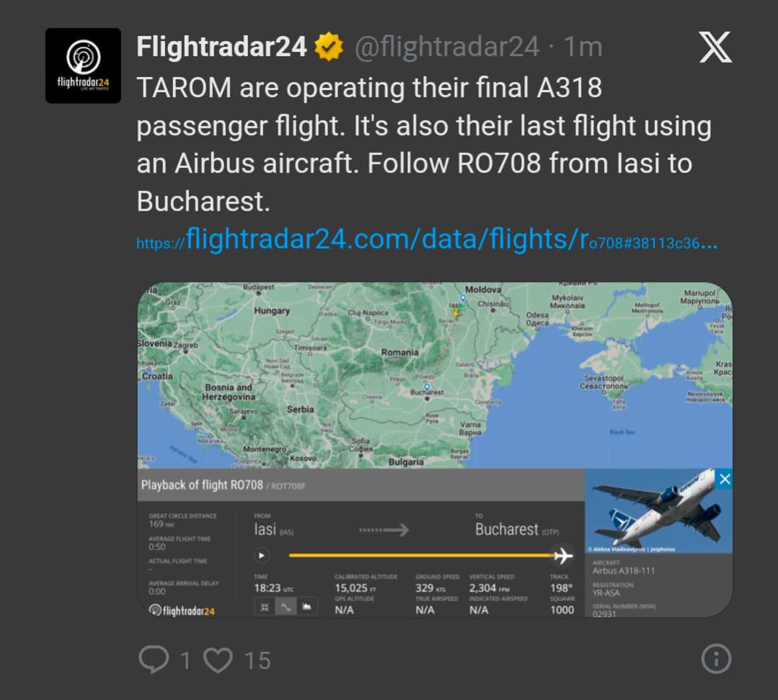Close the aircraft photo panel
The image size is (778, 700).
pyautogui.click(x=725, y=479)
